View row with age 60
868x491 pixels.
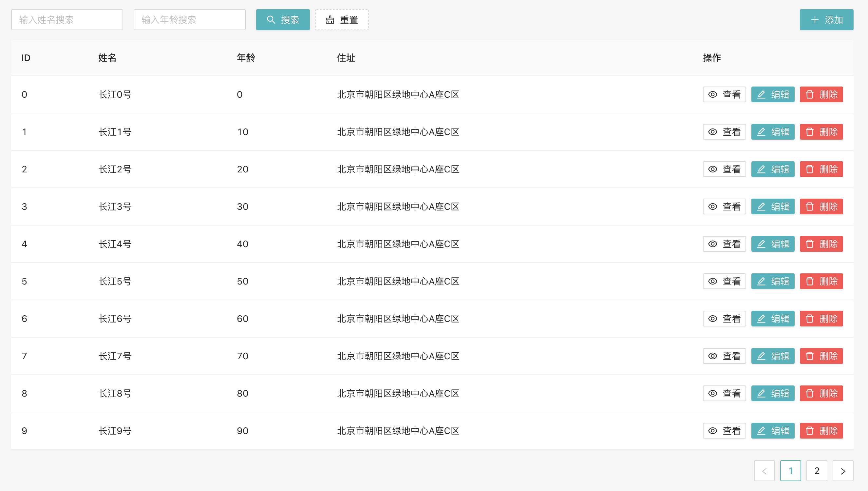pyautogui.click(x=724, y=319)
